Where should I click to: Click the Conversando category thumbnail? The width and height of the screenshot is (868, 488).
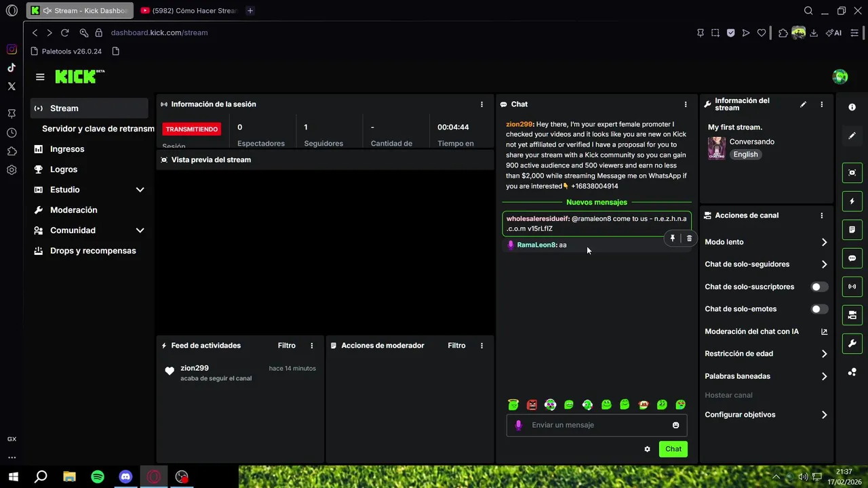pos(716,148)
